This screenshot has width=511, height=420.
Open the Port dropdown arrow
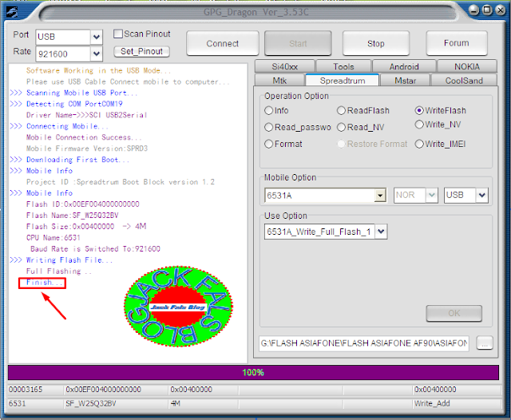tap(96, 38)
